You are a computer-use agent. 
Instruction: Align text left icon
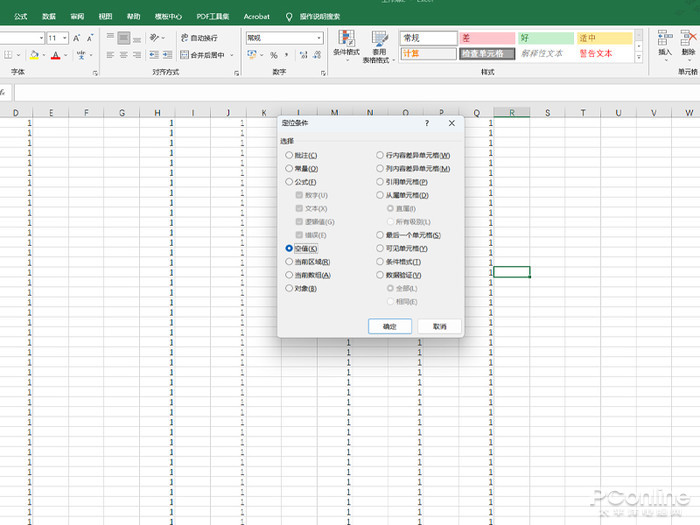[110, 55]
